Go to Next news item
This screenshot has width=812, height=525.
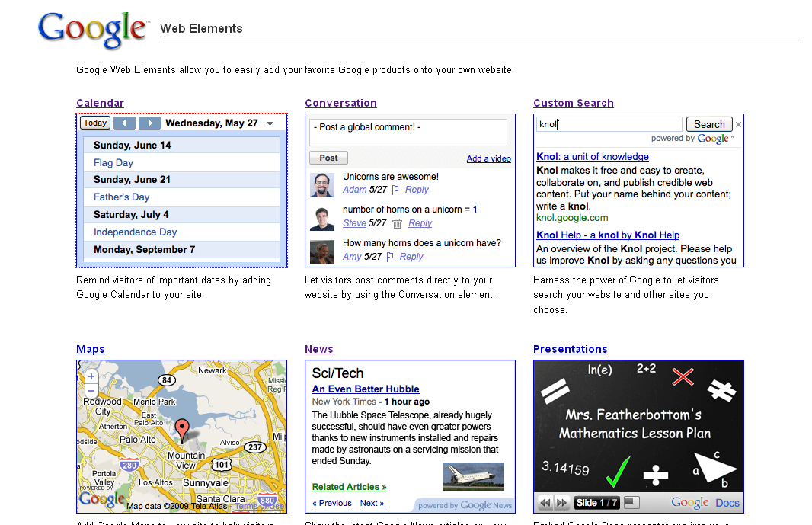pyautogui.click(x=372, y=503)
